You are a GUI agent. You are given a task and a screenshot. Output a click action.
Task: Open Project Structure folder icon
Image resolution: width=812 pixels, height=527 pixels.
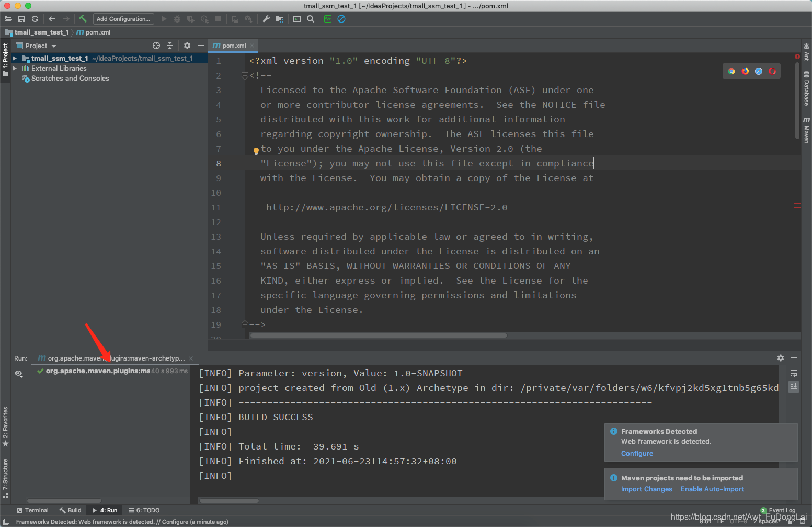pyautogui.click(x=280, y=19)
